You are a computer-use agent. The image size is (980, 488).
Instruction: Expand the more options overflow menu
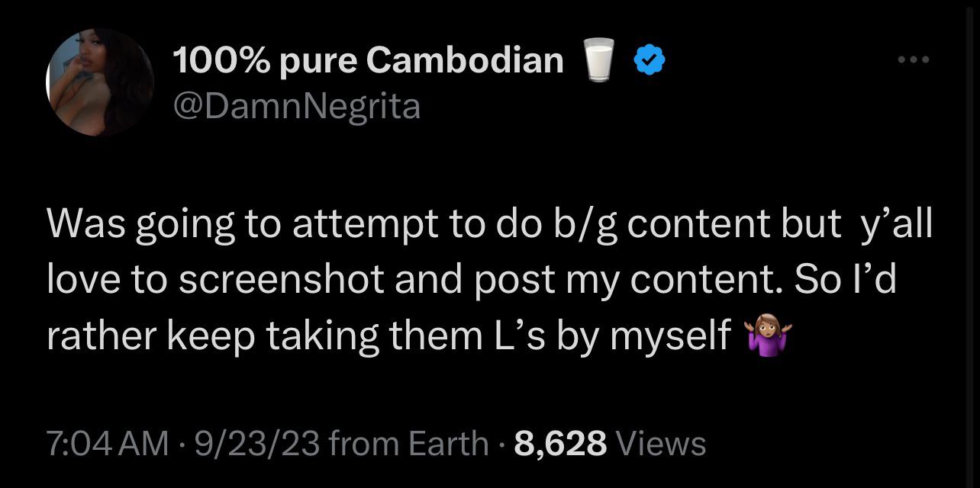pyautogui.click(x=913, y=59)
